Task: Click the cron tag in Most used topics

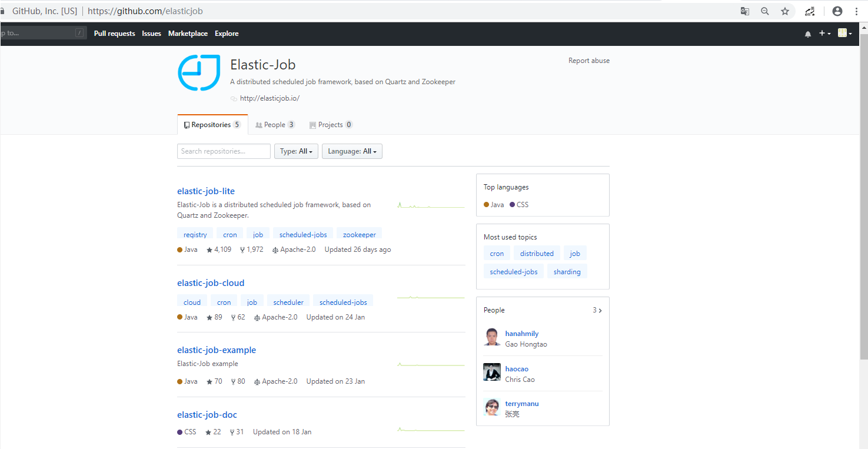Action: point(497,254)
